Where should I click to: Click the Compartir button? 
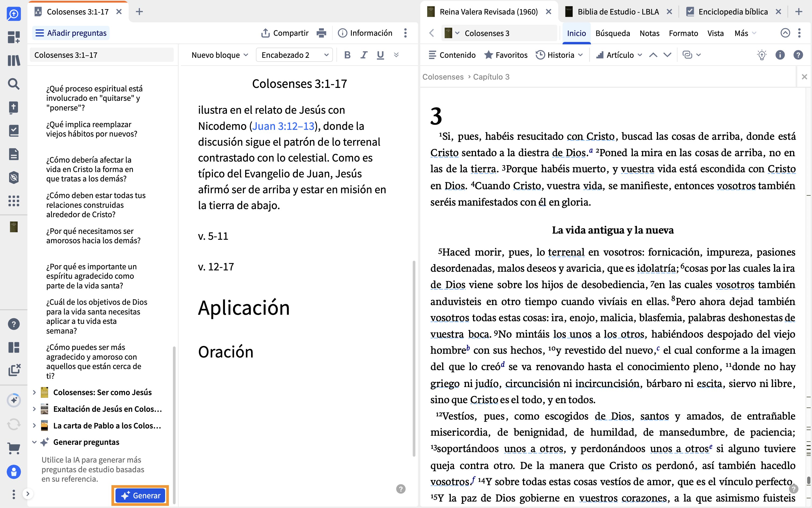(x=285, y=33)
